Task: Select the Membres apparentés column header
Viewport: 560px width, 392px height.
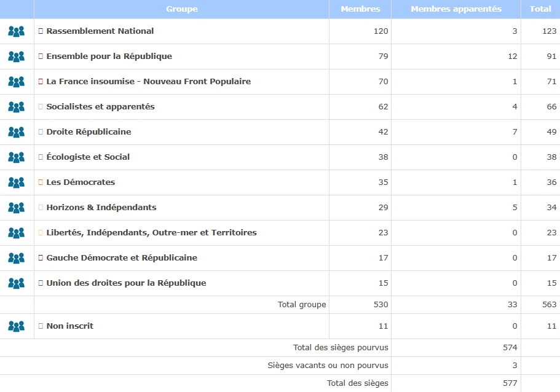Action: click(x=456, y=9)
